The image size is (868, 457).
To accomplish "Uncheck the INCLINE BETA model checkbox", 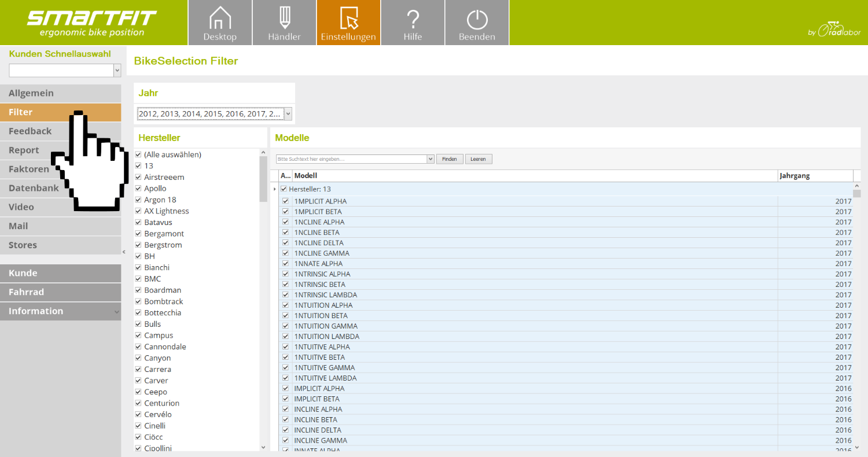I will coord(285,420).
